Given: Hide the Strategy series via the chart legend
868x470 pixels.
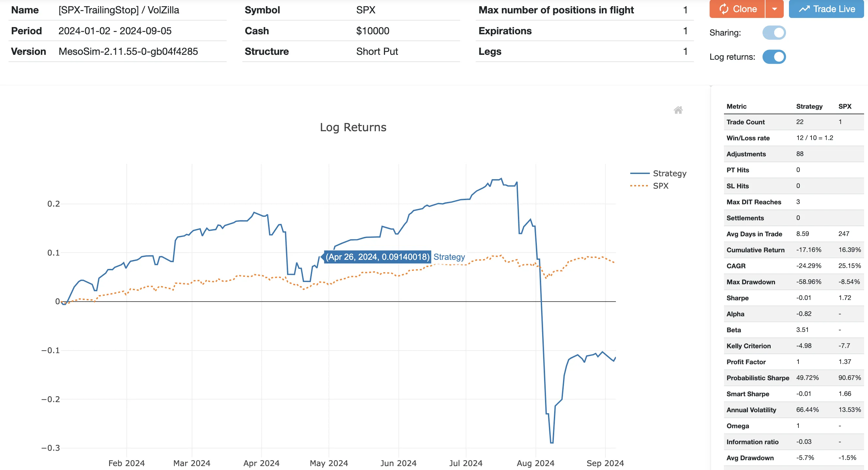Looking at the screenshot, I should [x=669, y=173].
